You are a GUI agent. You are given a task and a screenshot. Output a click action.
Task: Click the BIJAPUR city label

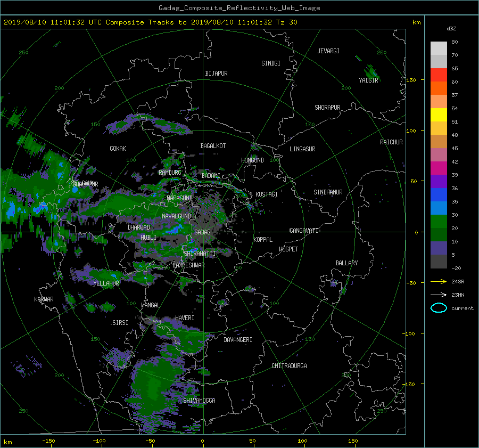pyautogui.click(x=216, y=74)
